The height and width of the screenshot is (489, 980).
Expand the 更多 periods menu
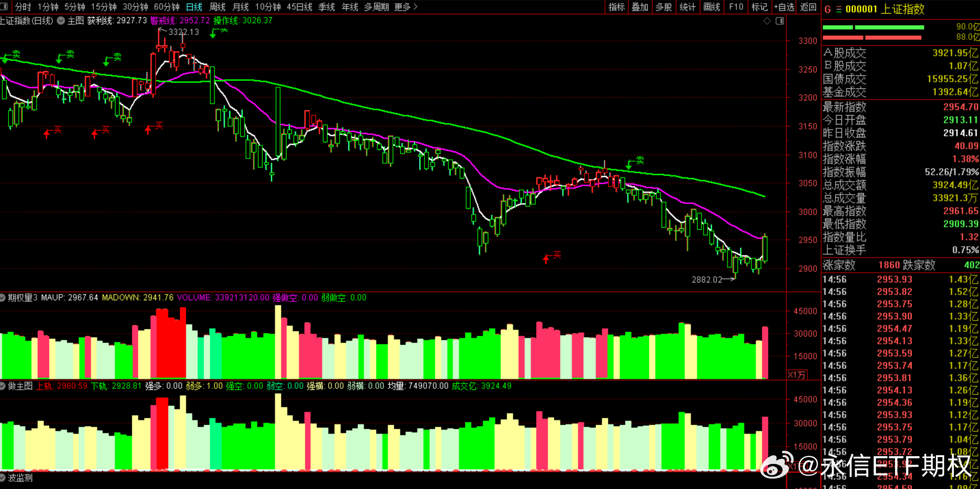coord(406,7)
